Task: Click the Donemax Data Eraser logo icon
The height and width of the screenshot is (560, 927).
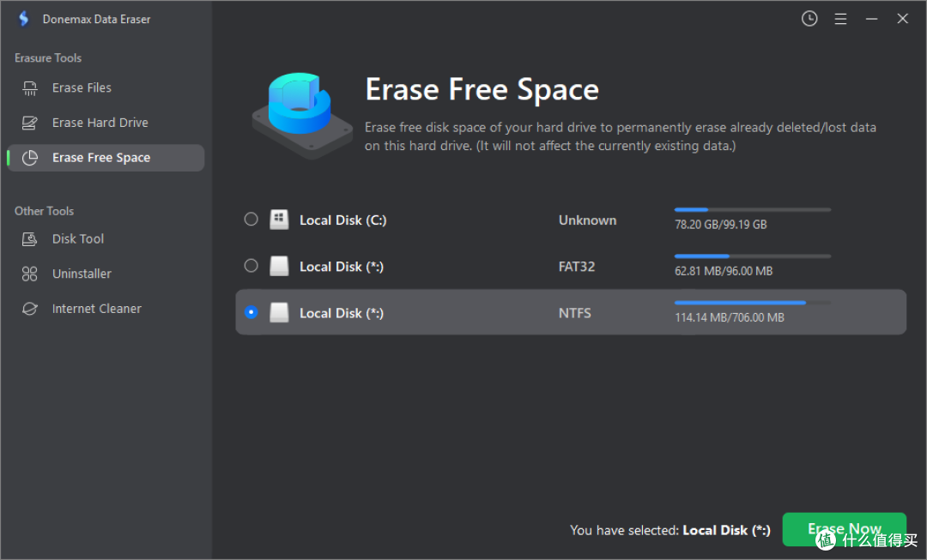Action: click(x=24, y=19)
